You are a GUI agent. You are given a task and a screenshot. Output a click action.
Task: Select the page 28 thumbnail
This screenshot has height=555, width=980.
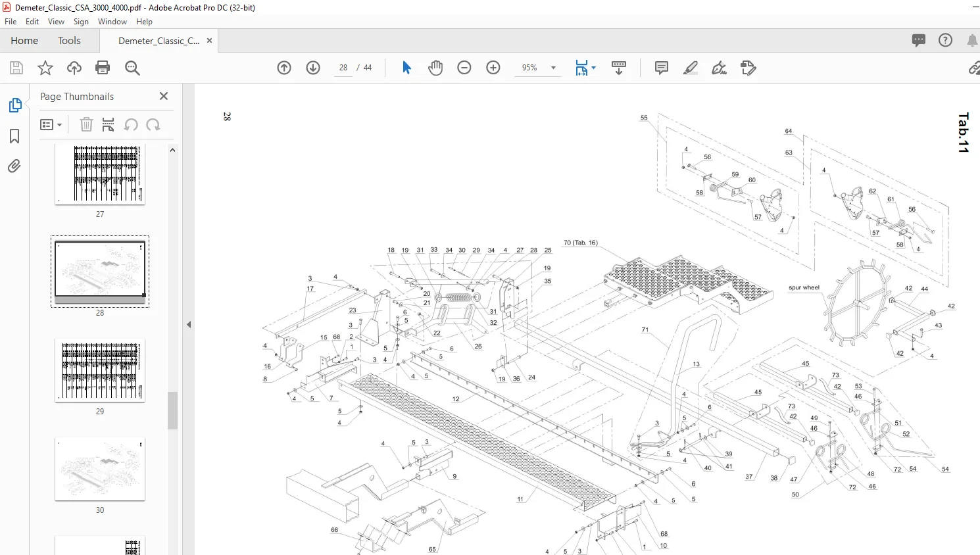pos(100,272)
